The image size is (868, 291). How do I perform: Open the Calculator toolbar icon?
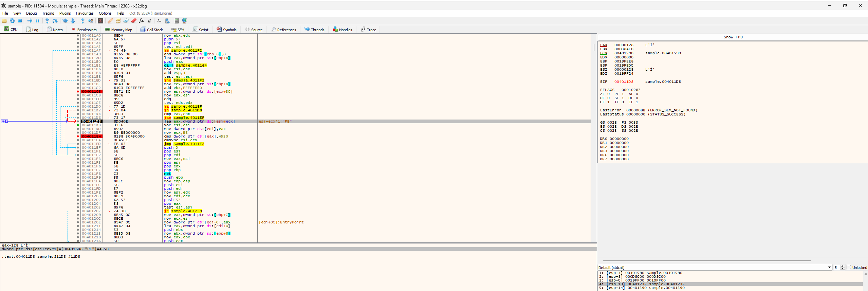(177, 21)
